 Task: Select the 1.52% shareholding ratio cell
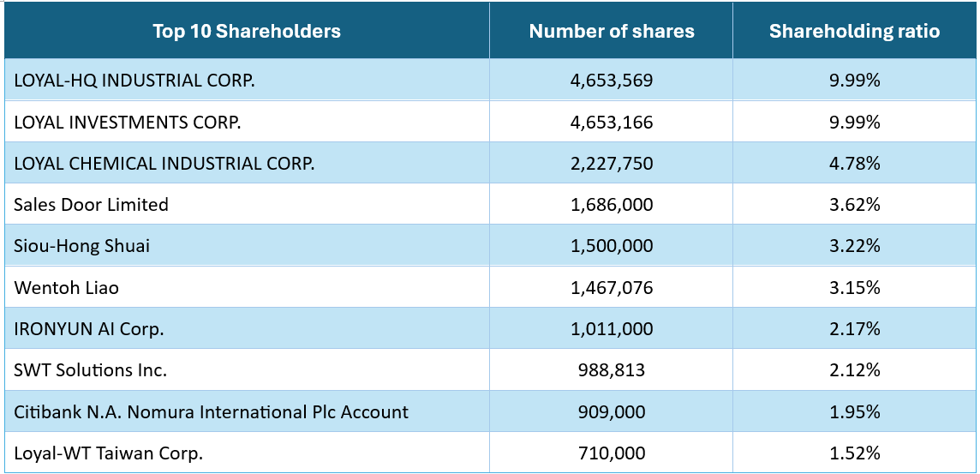pyautogui.click(x=854, y=453)
